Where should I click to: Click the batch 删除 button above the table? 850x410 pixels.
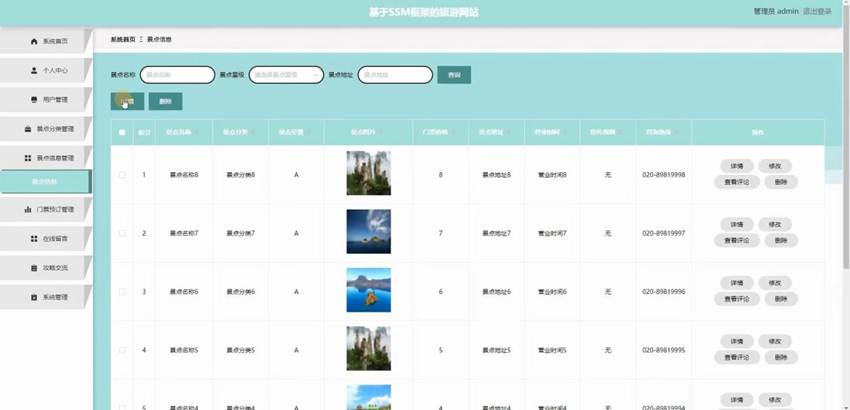click(165, 101)
